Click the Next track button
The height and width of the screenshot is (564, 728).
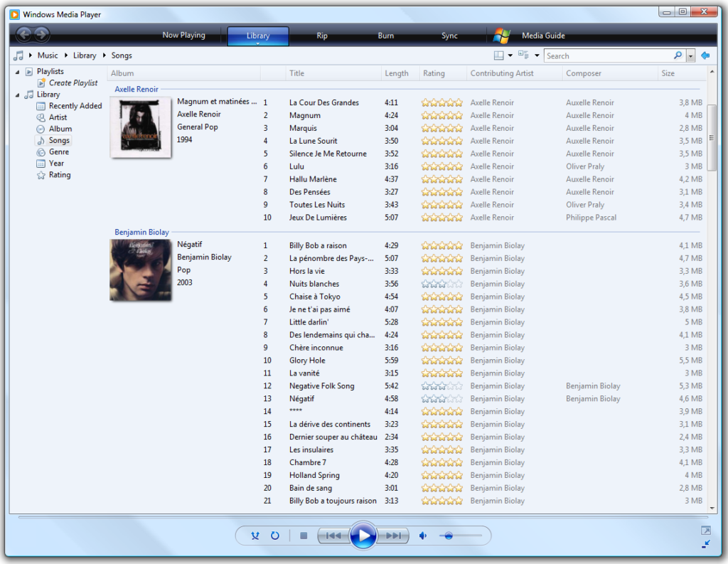(393, 536)
